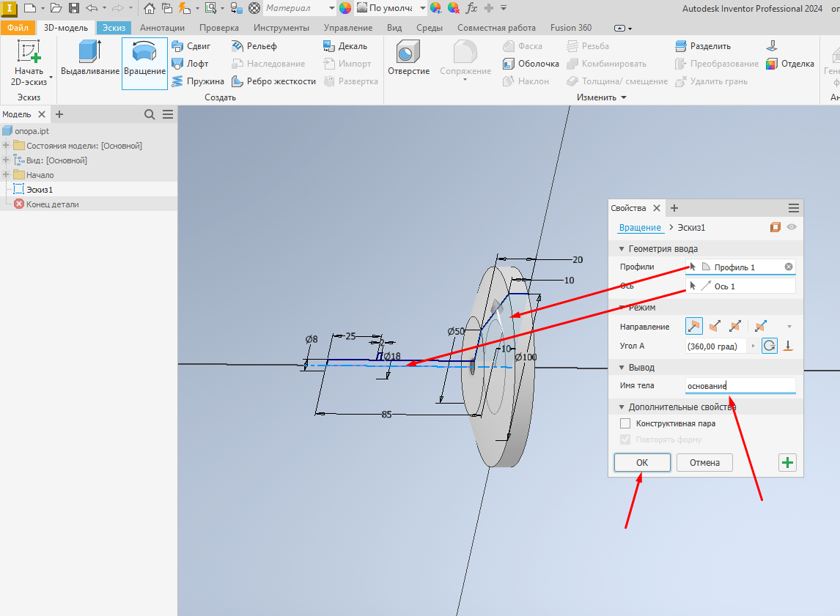The height and width of the screenshot is (616, 840).
Task: Choose the Пружина coil tool
Action: 198,81
